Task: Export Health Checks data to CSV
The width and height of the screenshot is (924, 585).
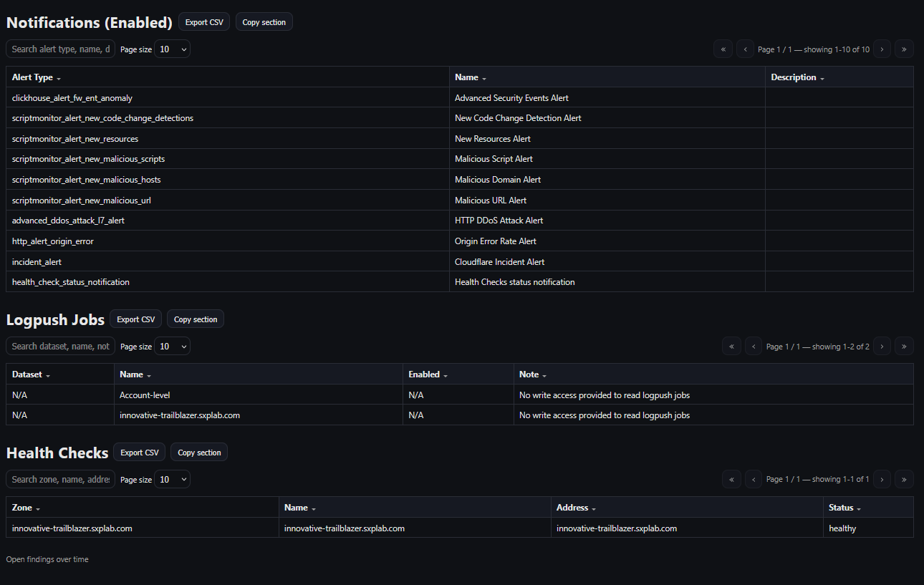Action: (139, 452)
